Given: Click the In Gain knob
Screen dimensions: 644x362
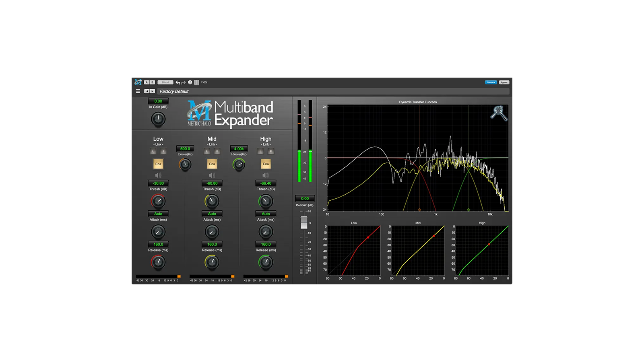Looking at the screenshot, I should click(x=158, y=119).
